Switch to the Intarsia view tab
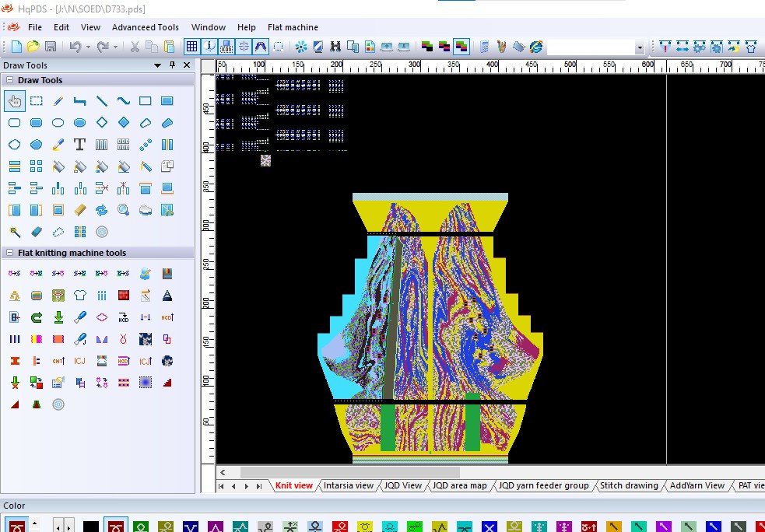Screen dimensions: 765x532 click(349, 485)
